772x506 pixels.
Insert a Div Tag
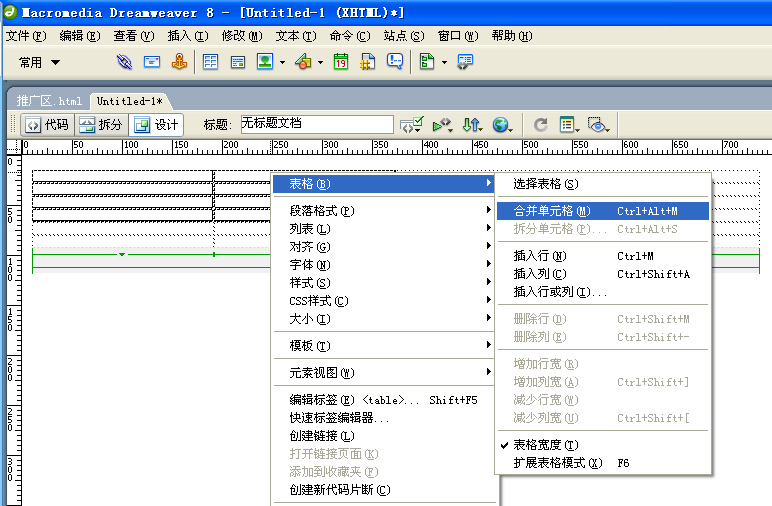point(238,62)
